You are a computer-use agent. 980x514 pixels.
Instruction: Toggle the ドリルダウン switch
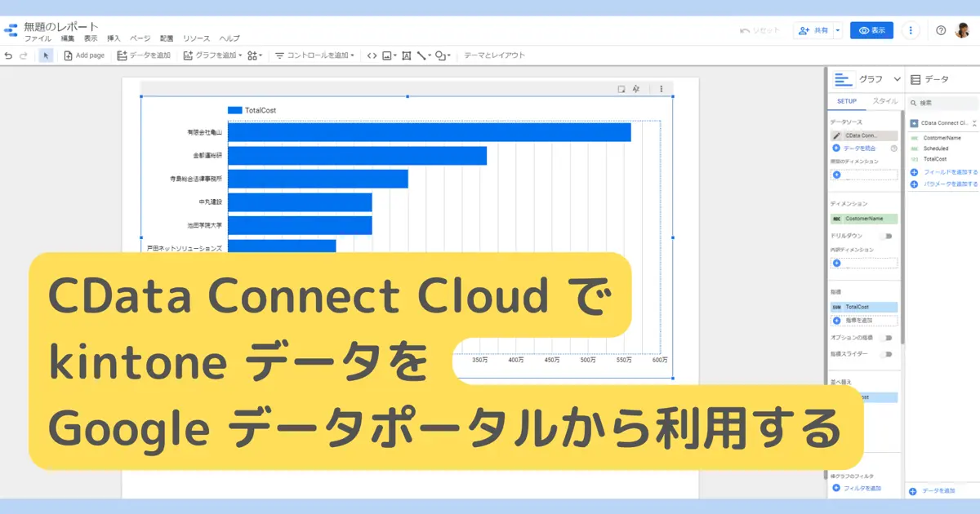point(885,236)
